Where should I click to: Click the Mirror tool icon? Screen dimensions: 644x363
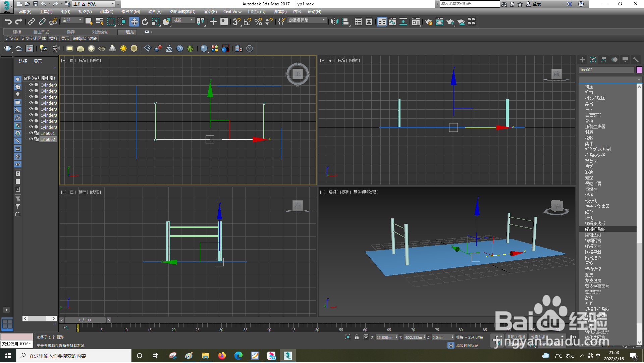334,22
